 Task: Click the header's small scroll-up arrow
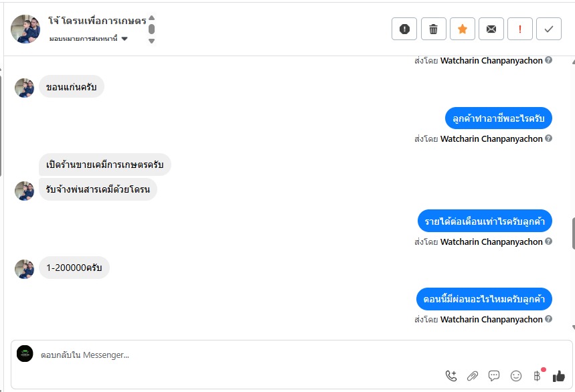(x=151, y=18)
